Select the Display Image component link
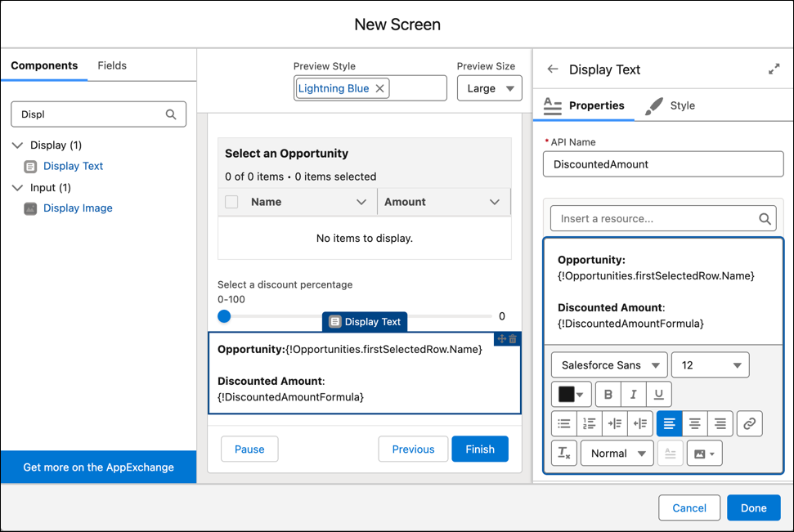 point(78,208)
